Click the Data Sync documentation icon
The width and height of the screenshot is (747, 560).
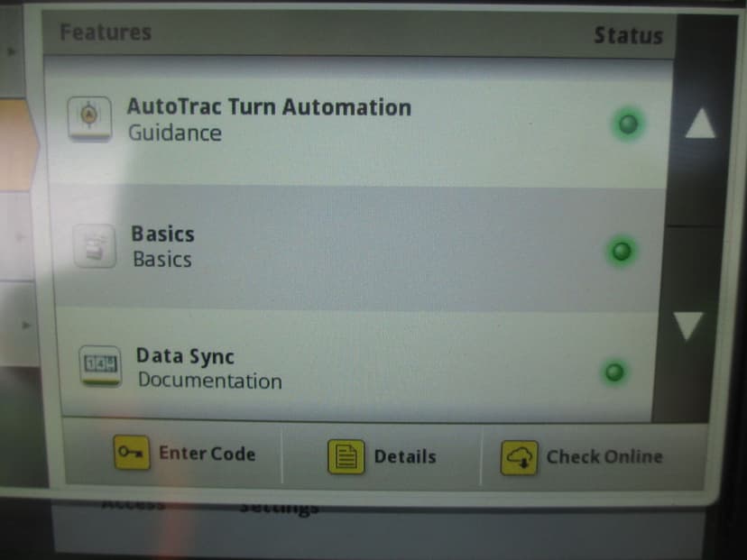100,366
